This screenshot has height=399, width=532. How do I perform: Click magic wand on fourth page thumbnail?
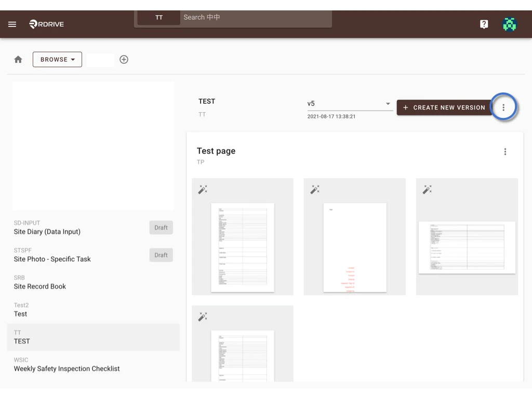tap(203, 316)
